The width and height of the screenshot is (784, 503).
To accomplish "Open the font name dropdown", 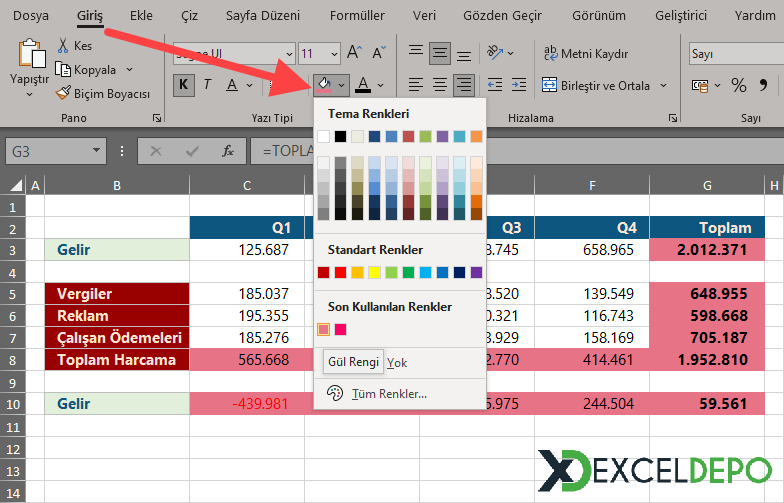I will (289, 54).
